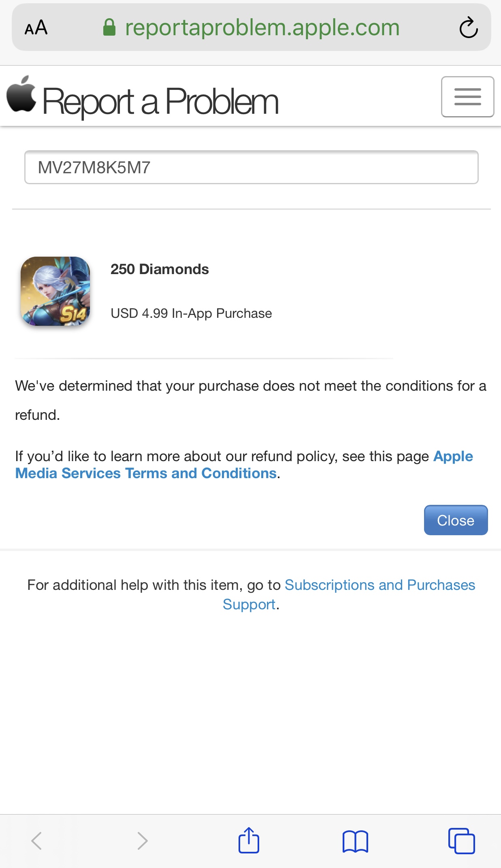Image resolution: width=501 pixels, height=868 pixels.
Task: Show all open tabs icon
Action: pyautogui.click(x=461, y=841)
